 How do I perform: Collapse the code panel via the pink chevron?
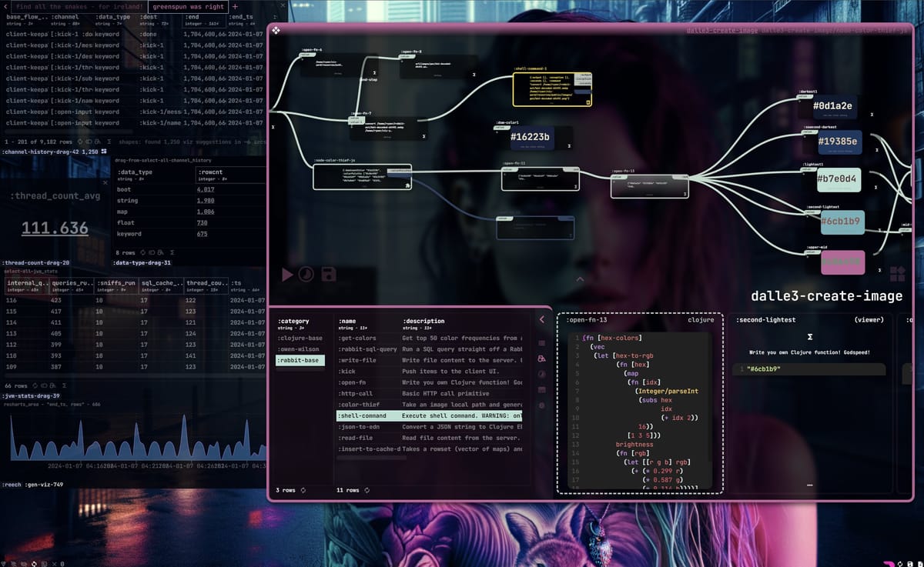coord(541,319)
